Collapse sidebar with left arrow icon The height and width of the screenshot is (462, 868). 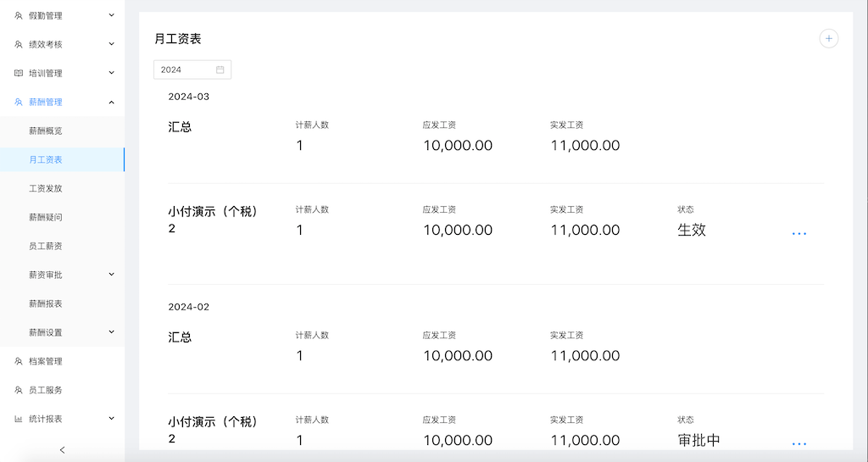(x=62, y=450)
